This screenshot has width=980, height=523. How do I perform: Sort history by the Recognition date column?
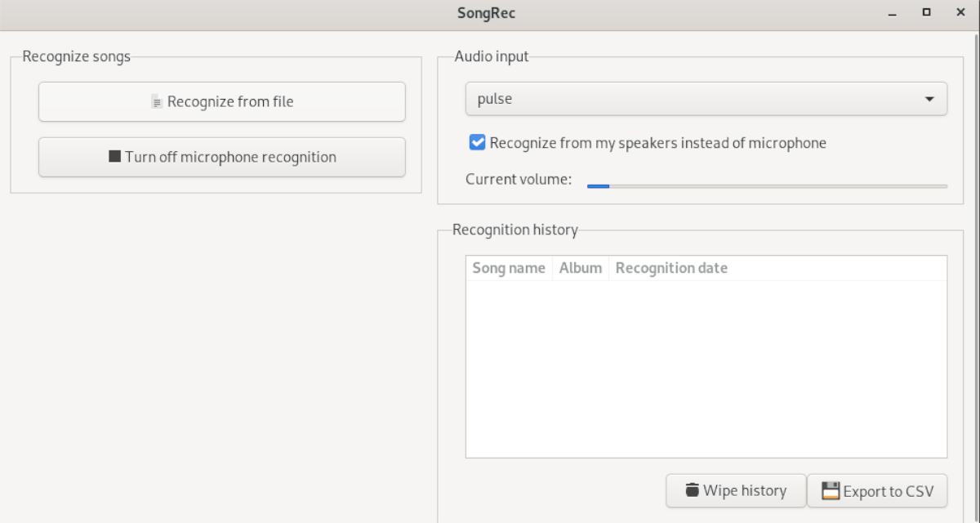pyautogui.click(x=670, y=268)
